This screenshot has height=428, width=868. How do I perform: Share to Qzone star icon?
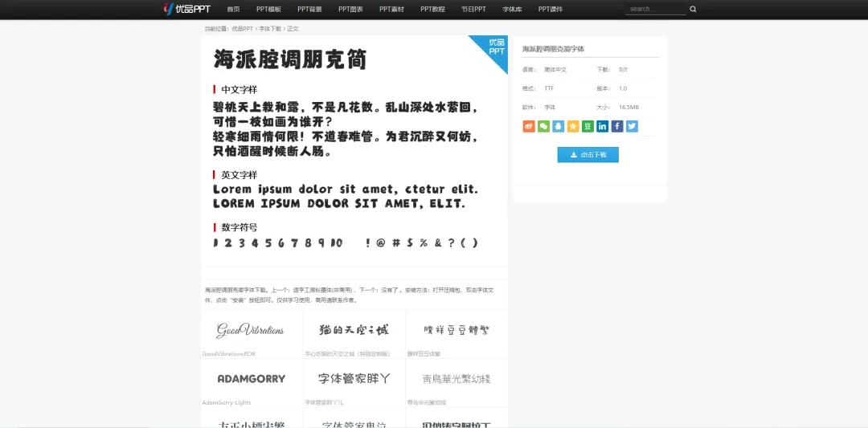573,126
